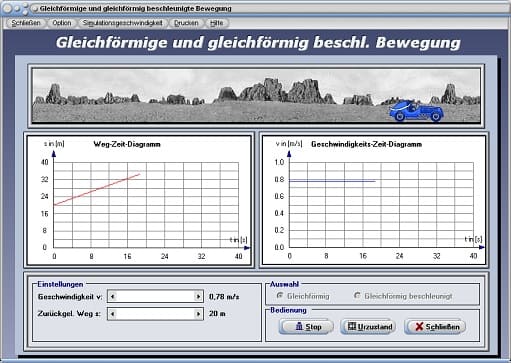The width and height of the screenshot is (511, 363).
Task: Click the Einstellungen group label
Action: pyautogui.click(x=60, y=284)
